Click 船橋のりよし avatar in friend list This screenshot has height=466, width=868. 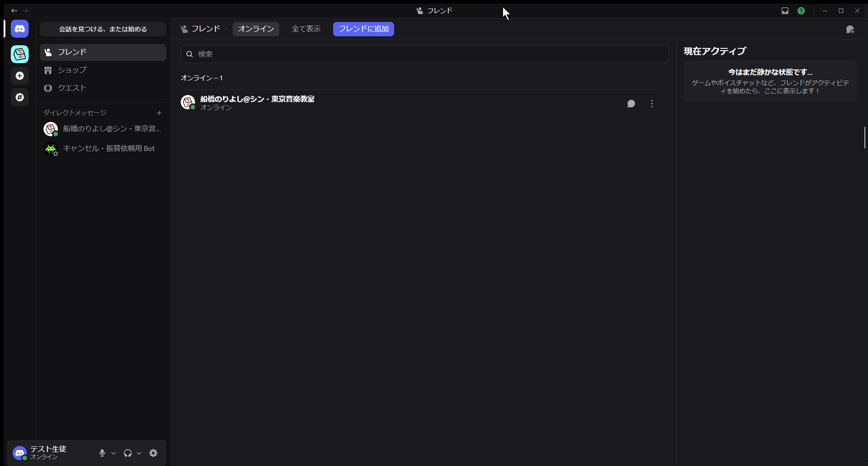(188, 102)
